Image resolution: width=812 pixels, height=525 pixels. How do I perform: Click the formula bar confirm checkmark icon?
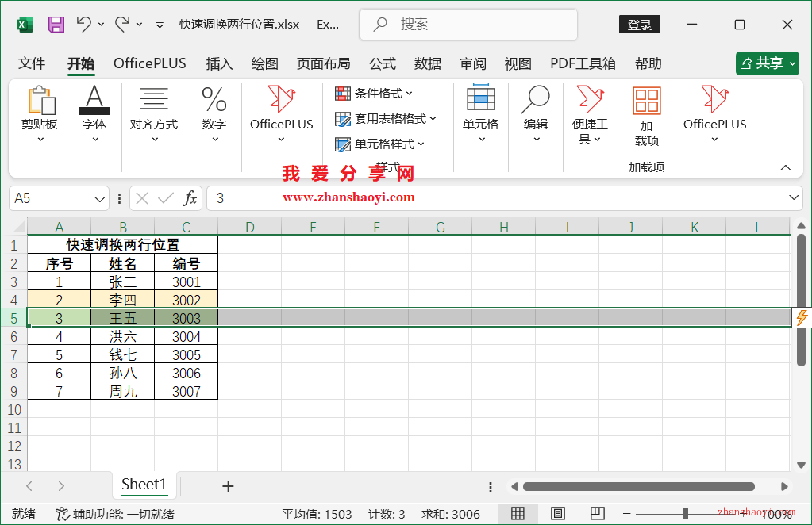(166, 198)
